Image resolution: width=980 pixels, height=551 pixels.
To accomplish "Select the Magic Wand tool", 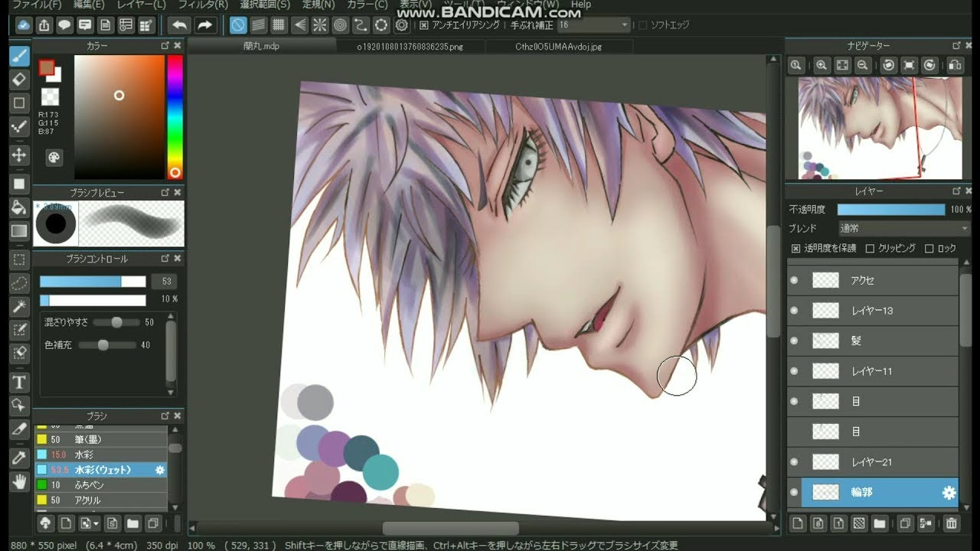I will 20,307.
